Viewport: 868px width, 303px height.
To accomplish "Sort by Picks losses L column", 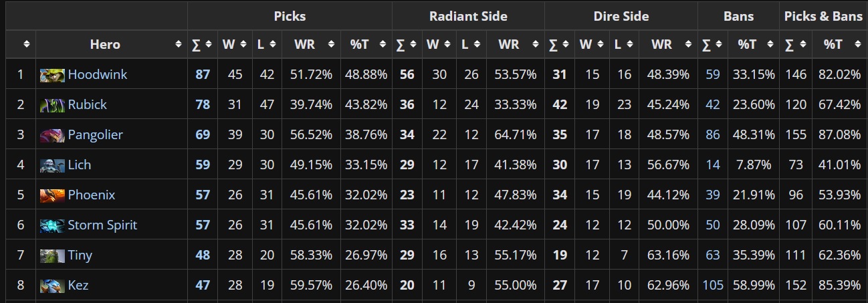I will tap(267, 44).
